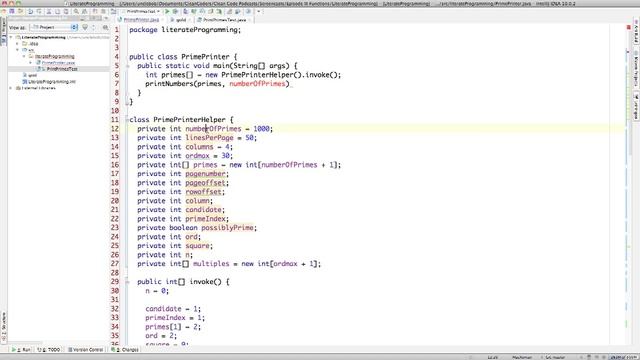
Task: Click the Undo toolbar icon
Action: point(31,11)
